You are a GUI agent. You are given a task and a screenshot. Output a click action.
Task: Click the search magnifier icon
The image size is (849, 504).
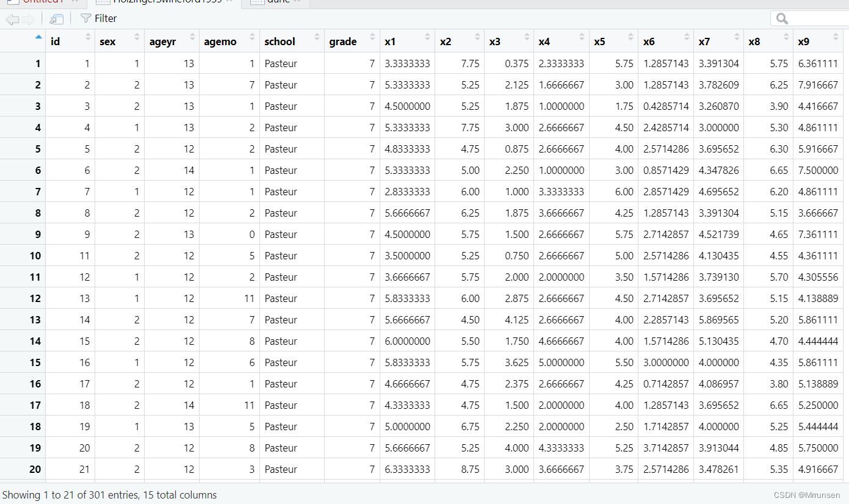pyautogui.click(x=782, y=20)
